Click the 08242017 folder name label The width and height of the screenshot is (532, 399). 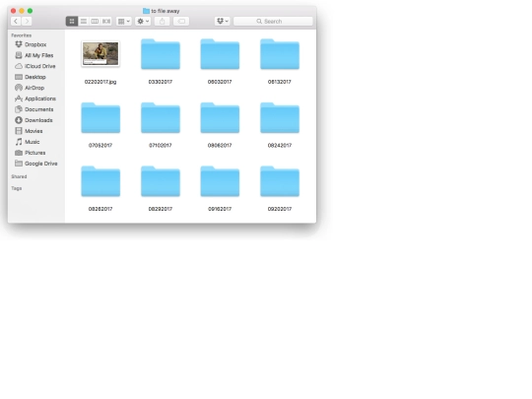point(280,145)
